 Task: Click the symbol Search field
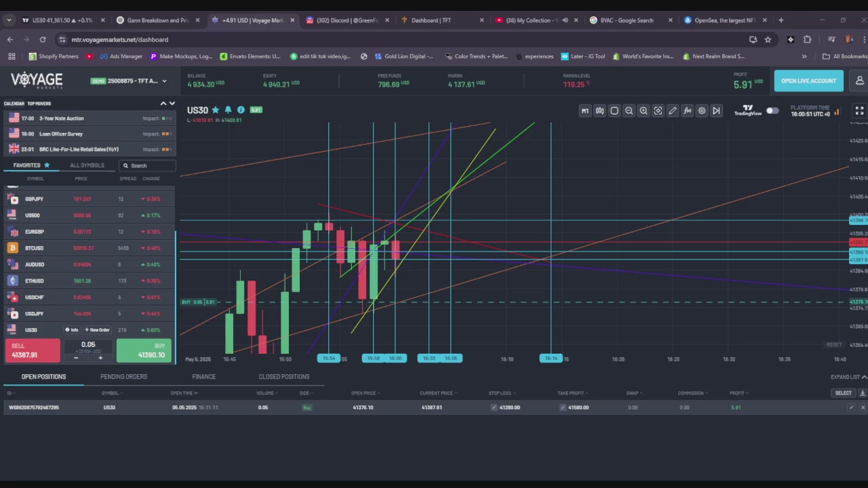[147, 165]
